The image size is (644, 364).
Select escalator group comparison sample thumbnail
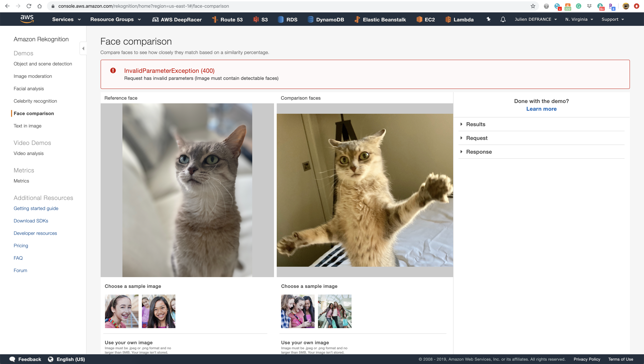pos(335,311)
